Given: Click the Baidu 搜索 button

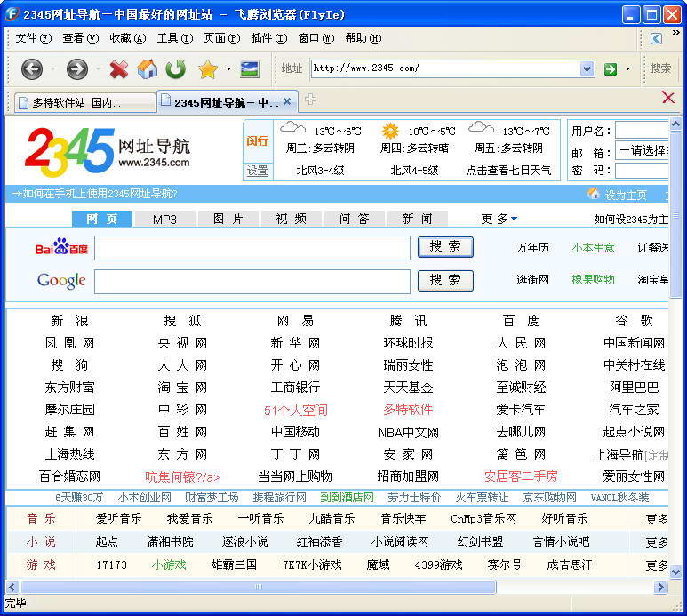Looking at the screenshot, I should [445, 247].
